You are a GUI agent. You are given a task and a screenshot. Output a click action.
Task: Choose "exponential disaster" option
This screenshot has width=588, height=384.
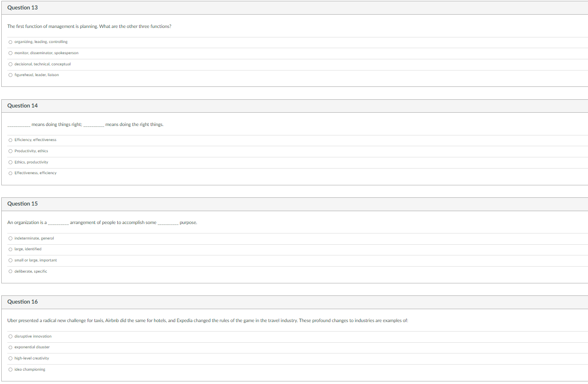point(10,347)
